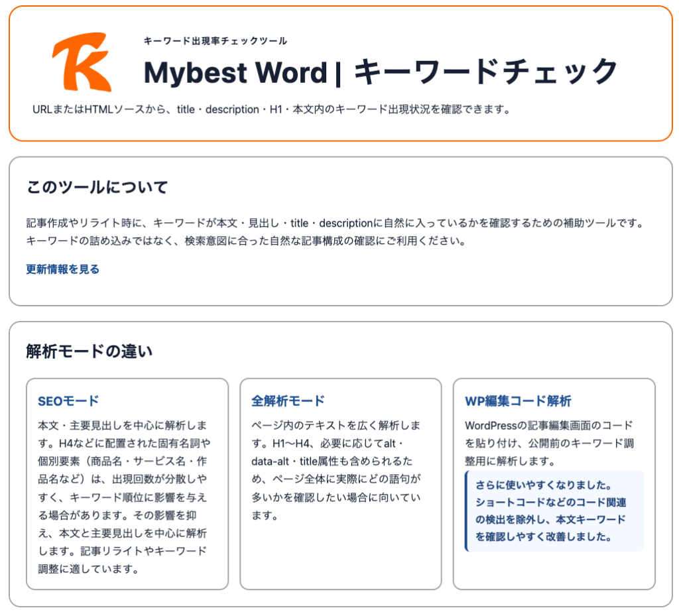Image resolution: width=679 pixels, height=616 pixels.
Task: Open the 更新情報を見る link
Action: tap(63, 269)
